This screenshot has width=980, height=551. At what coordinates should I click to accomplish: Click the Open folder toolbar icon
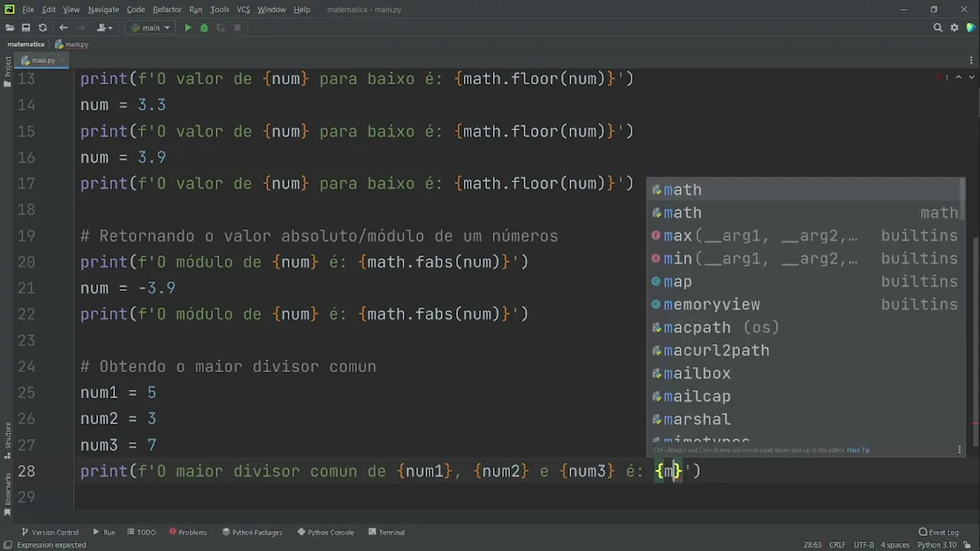click(x=10, y=28)
